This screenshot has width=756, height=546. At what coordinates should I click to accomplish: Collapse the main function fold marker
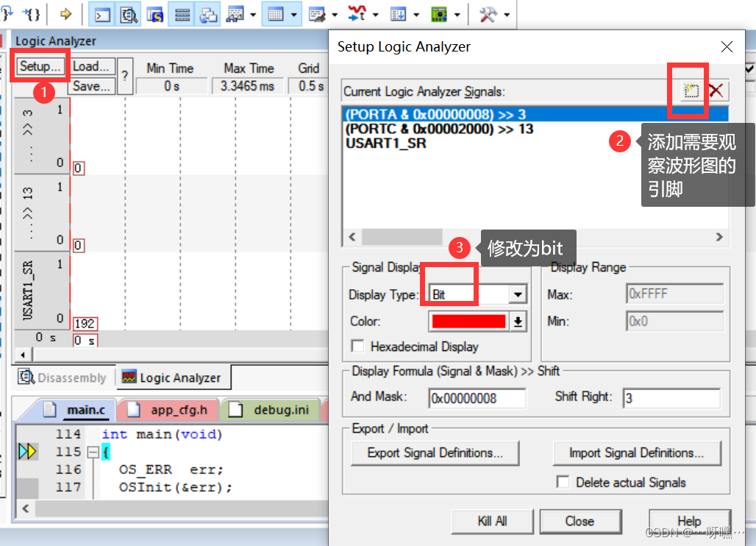tap(93, 452)
